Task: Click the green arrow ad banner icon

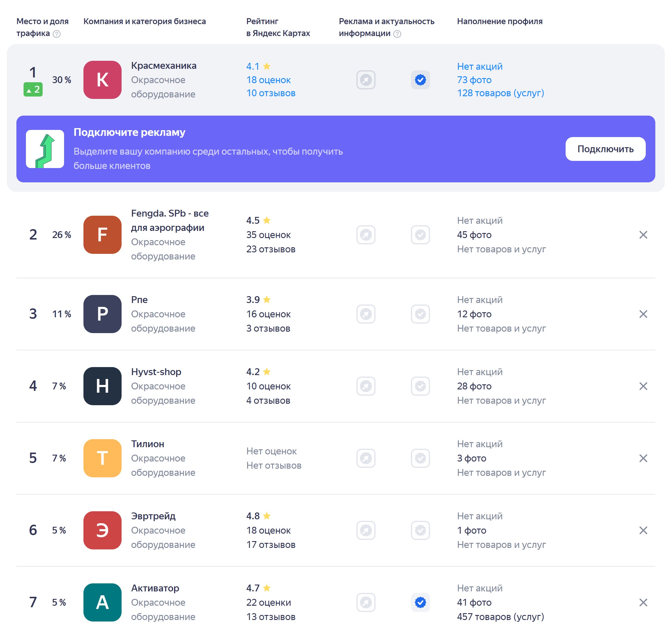Action: pos(45,149)
